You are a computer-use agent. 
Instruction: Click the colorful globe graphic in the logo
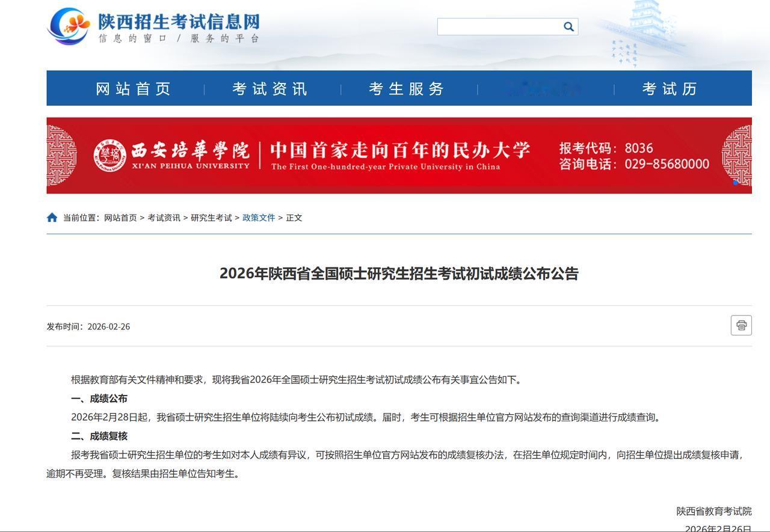pyautogui.click(x=70, y=25)
